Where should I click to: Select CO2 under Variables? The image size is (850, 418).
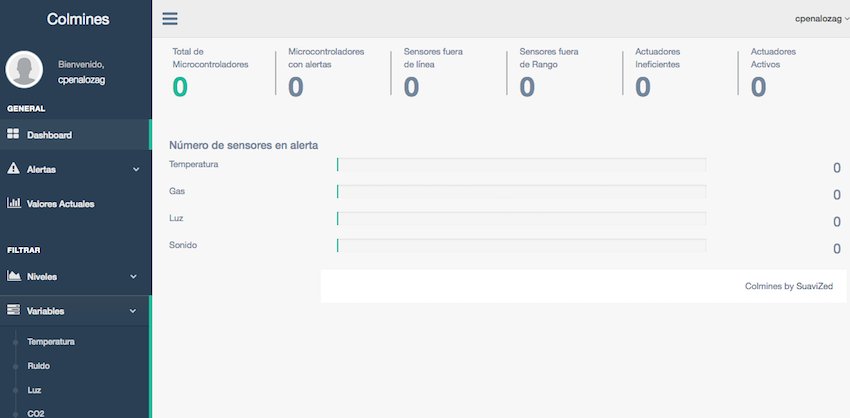(x=36, y=413)
